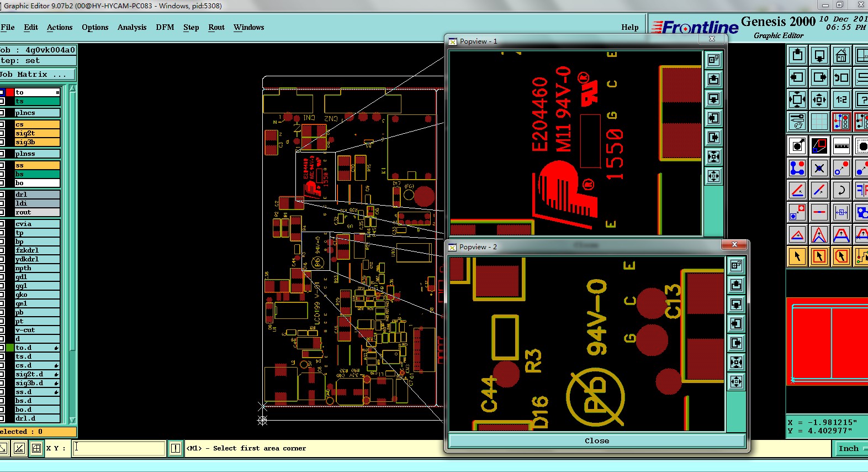The image size is (868, 472).
Task: Click the Pan Right icon in main toolbar
Action: 819,77
